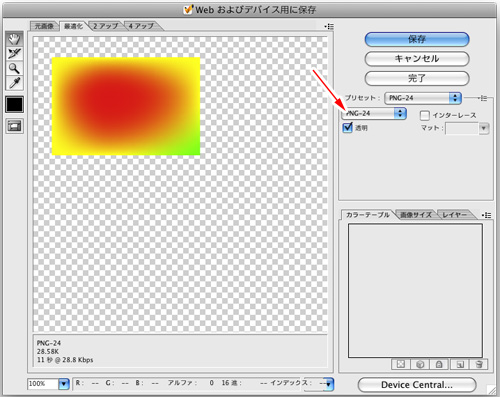This screenshot has height=397, width=500.
Task: Select the Eyedropper tool
Action: [x=14, y=83]
